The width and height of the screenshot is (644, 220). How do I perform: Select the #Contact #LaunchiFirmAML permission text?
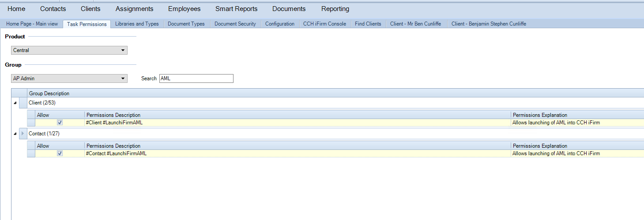pos(116,153)
